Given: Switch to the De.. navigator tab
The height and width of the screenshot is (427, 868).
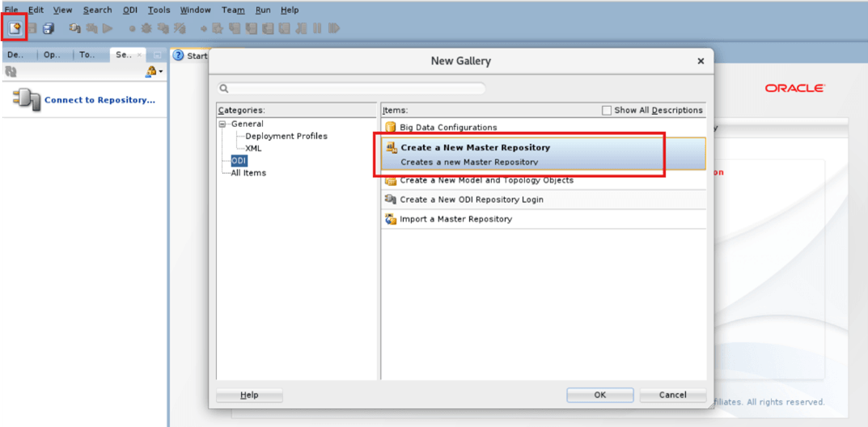Looking at the screenshot, I should tap(19, 55).
